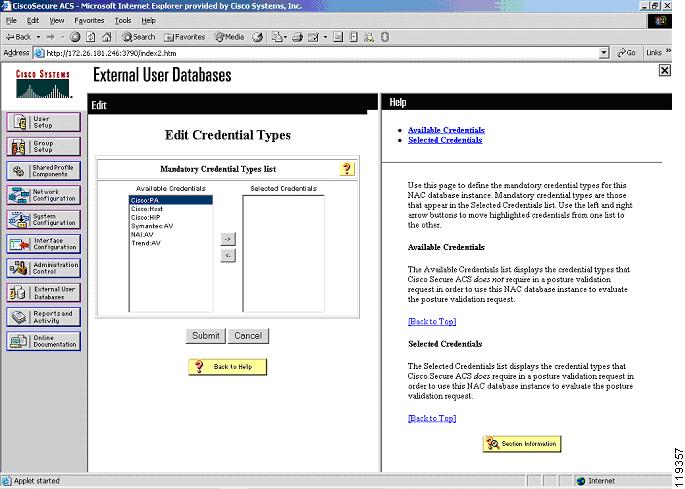Go to browser Home page

point(107,37)
